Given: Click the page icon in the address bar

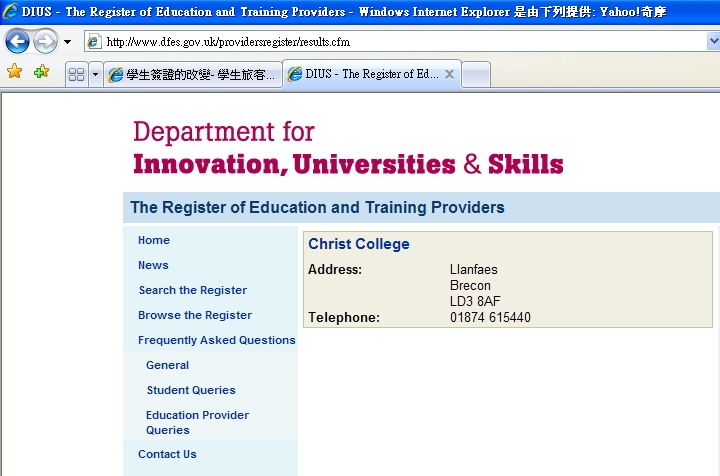Looking at the screenshot, I should [x=94, y=42].
